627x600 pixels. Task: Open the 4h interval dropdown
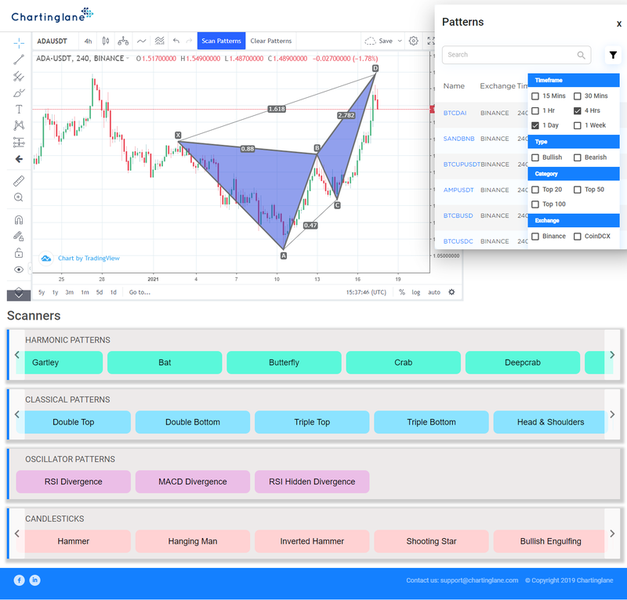point(88,41)
